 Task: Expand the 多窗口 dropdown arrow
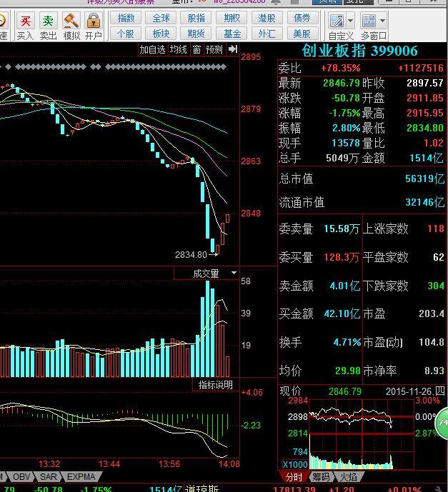[x=382, y=21]
